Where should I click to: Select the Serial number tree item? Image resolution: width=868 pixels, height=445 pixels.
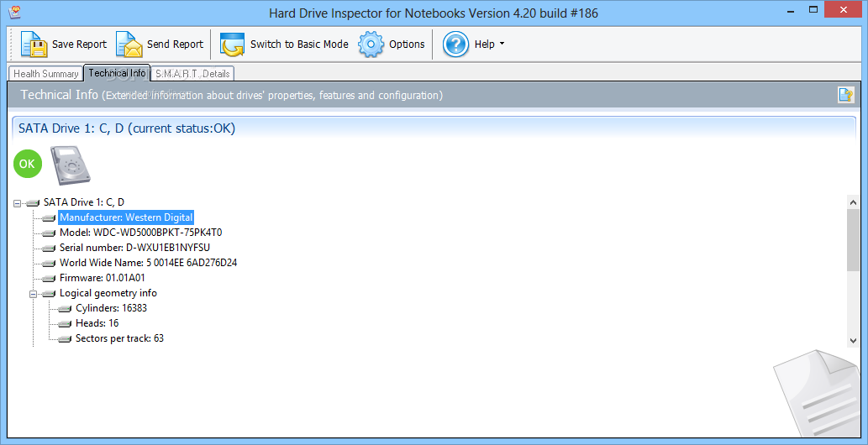(x=134, y=248)
